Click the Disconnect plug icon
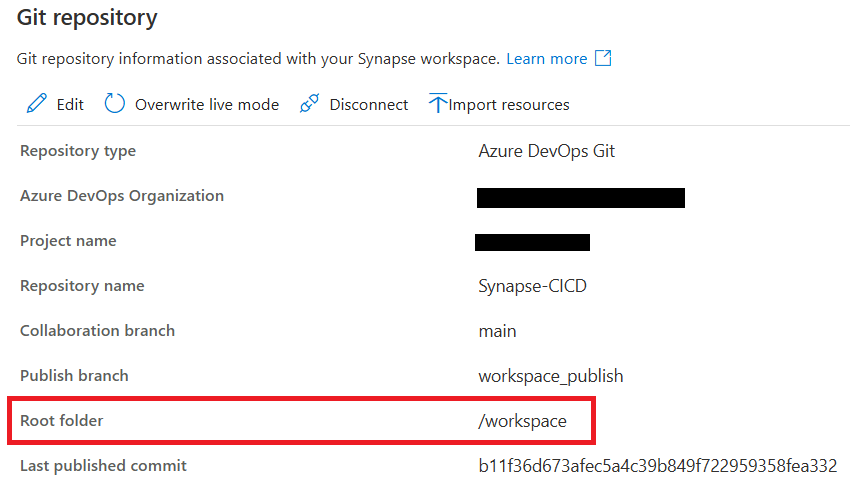The image size is (850, 490). [x=309, y=104]
